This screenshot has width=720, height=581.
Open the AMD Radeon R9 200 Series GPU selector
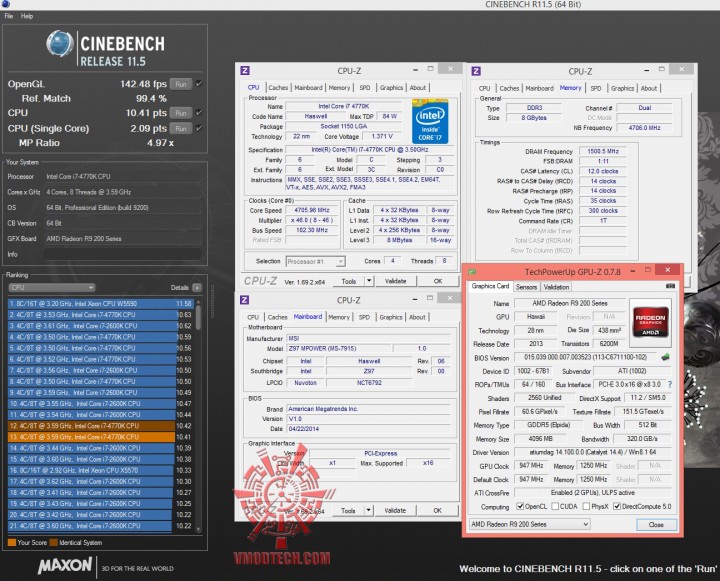pos(529,524)
